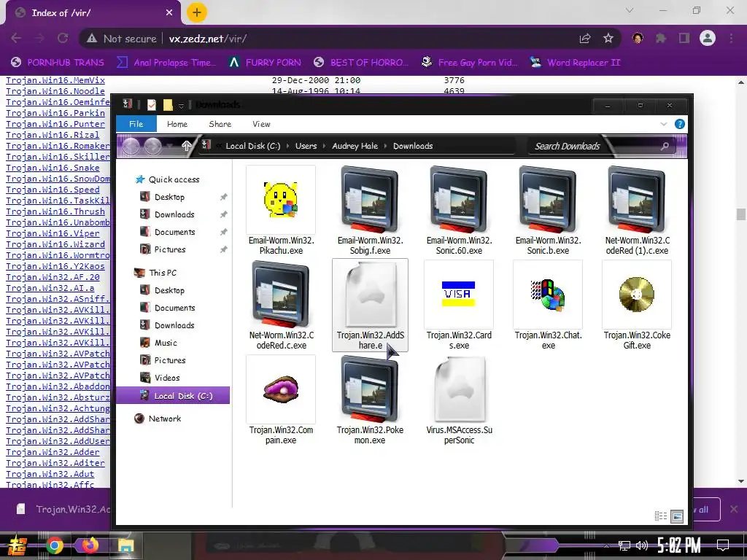747x560 pixels.
Task: Click Explorer help question mark icon
Action: click(680, 124)
